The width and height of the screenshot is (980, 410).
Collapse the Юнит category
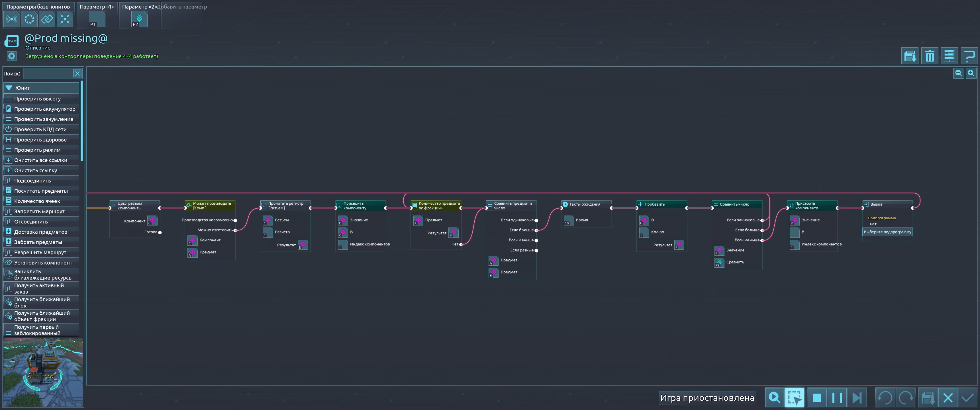(9, 88)
